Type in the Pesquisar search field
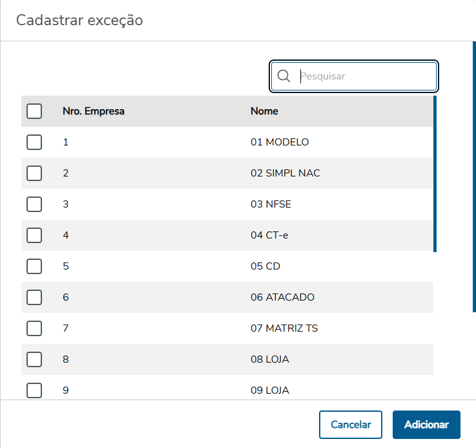Screen dimensions: 476x448 pyautogui.click(x=365, y=76)
